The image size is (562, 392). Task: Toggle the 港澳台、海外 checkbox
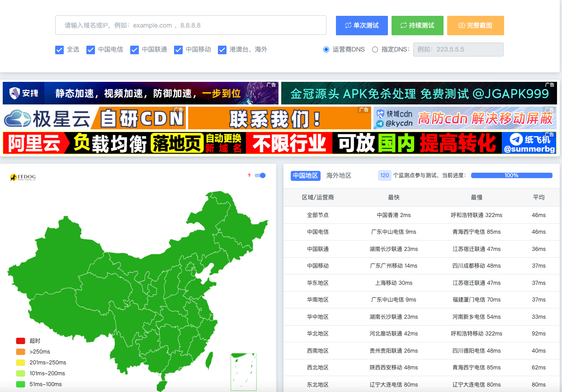222,50
